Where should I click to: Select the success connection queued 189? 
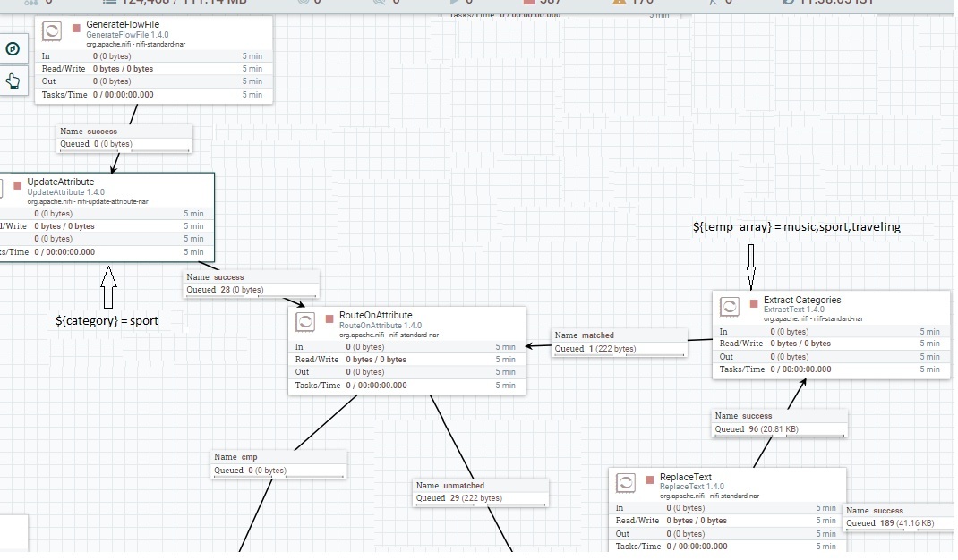click(x=898, y=518)
